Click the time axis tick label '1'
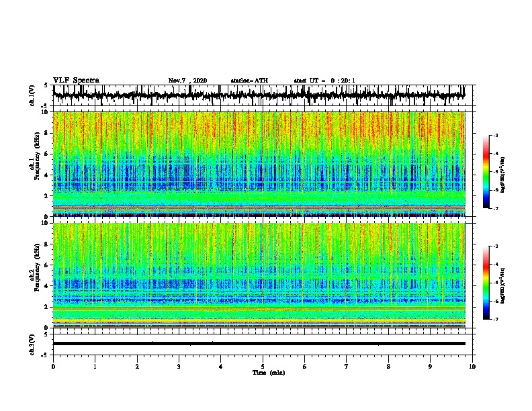The height and width of the screenshot is (411, 532). [x=95, y=366]
